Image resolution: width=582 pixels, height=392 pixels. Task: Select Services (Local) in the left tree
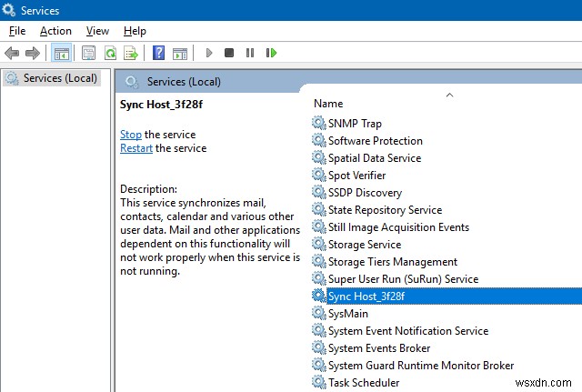pos(60,78)
